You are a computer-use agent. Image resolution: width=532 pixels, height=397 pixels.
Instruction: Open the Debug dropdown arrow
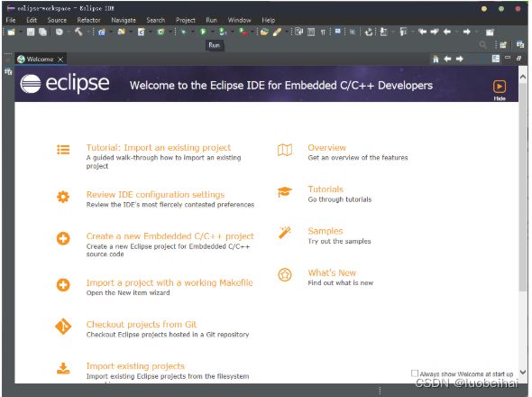tap(192, 32)
